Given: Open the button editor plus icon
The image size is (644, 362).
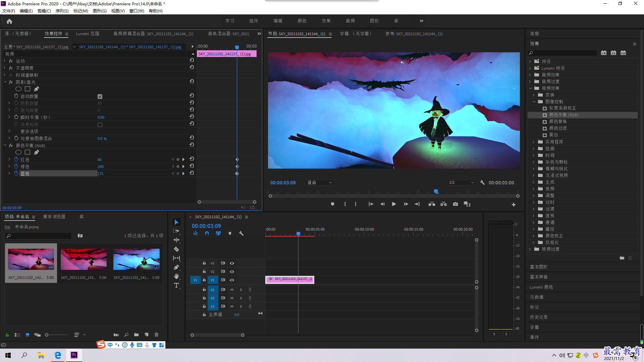Looking at the screenshot, I should coord(514,204).
